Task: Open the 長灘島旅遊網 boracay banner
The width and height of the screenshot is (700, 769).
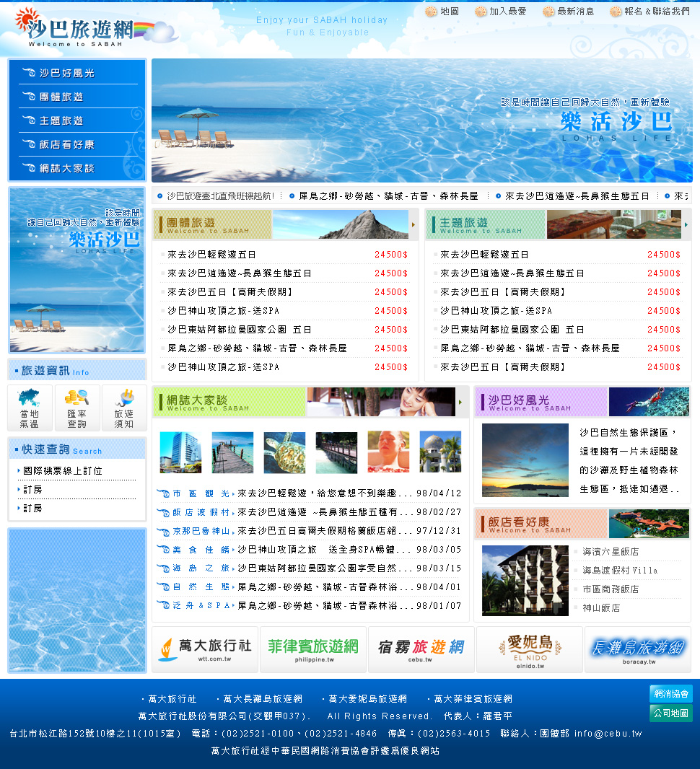Action: (637, 649)
